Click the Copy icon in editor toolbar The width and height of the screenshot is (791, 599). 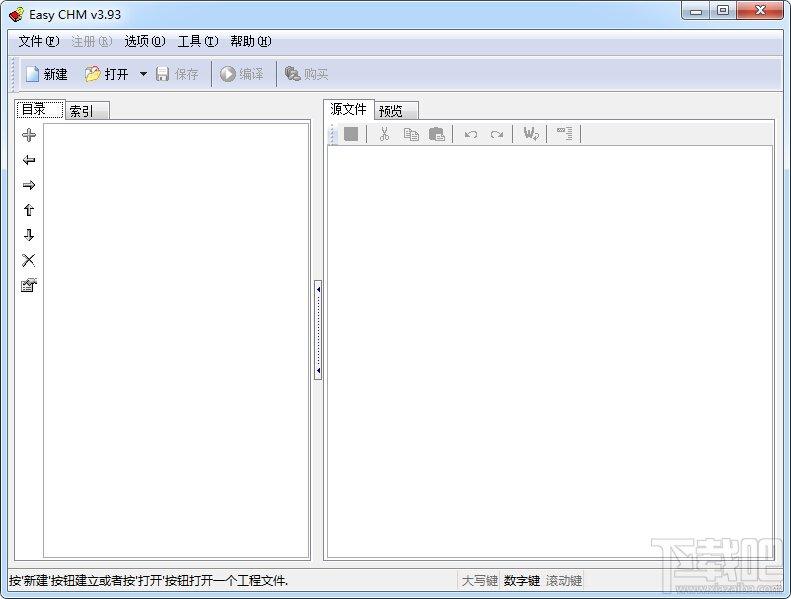(x=411, y=134)
